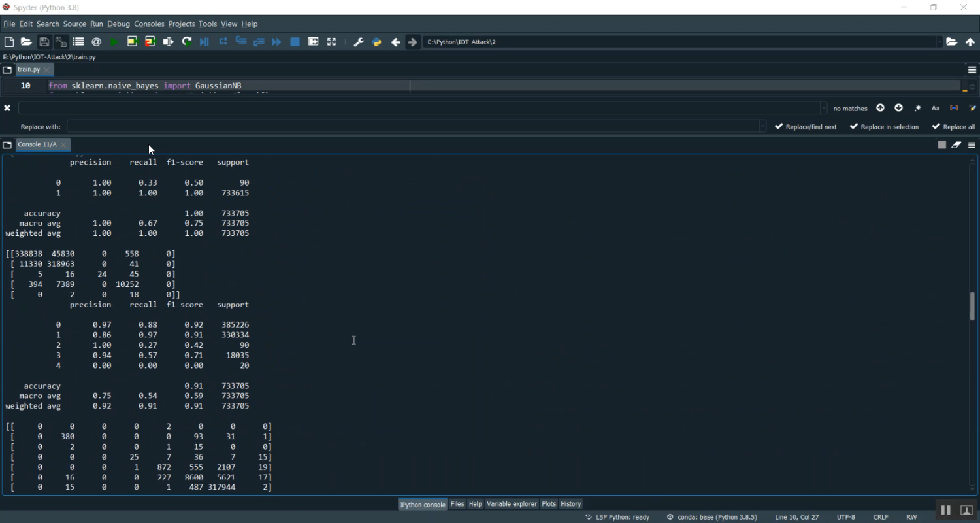Click the console vertical scrollbar handle
The height and width of the screenshot is (523, 980).
coord(972,306)
